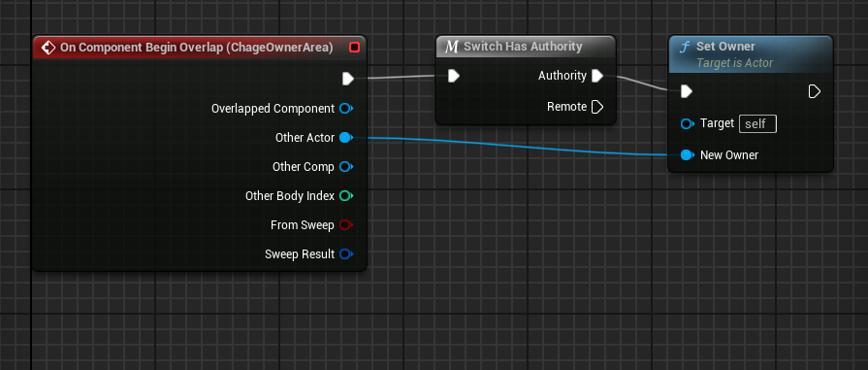Click the From Sweep boolean pin
The width and height of the screenshot is (868, 370).
click(x=346, y=225)
